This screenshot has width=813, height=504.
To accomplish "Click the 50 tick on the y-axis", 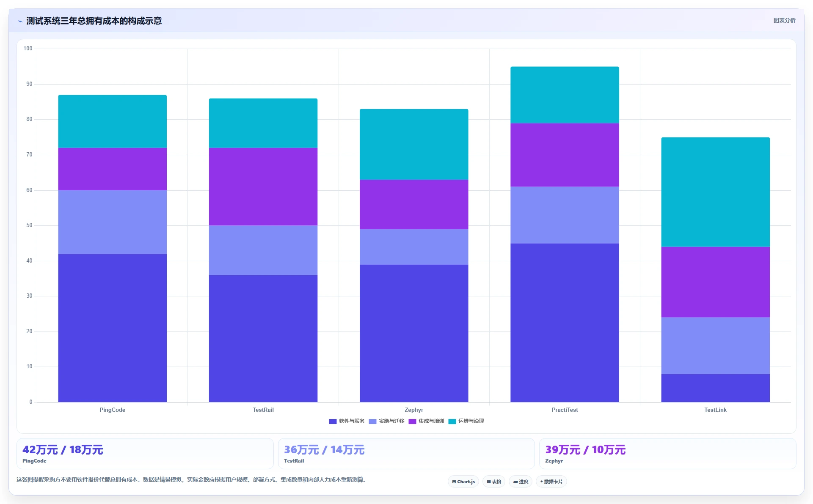I will click(x=29, y=225).
